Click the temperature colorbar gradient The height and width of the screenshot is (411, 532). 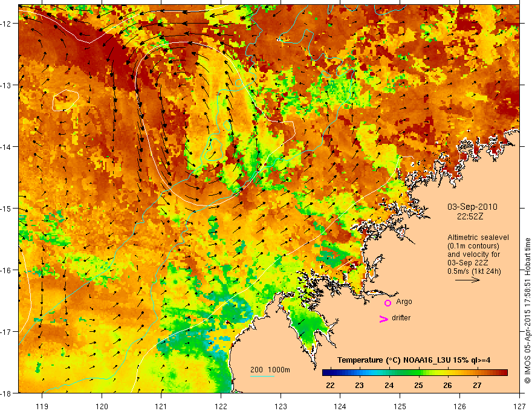(415, 373)
